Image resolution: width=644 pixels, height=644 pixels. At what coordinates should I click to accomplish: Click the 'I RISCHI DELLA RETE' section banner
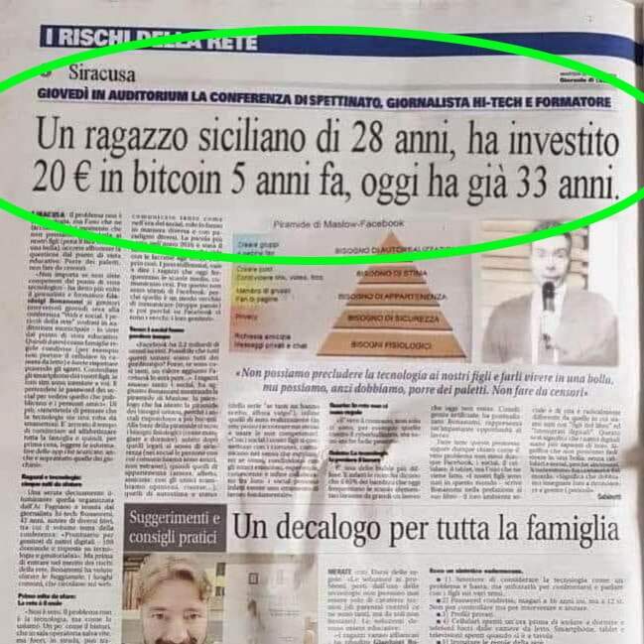tap(150, 38)
